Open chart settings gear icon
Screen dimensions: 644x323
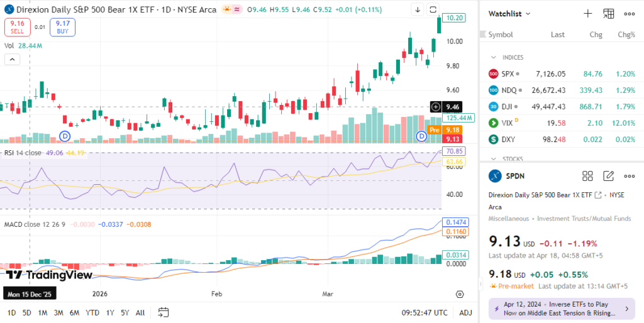pos(460,293)
